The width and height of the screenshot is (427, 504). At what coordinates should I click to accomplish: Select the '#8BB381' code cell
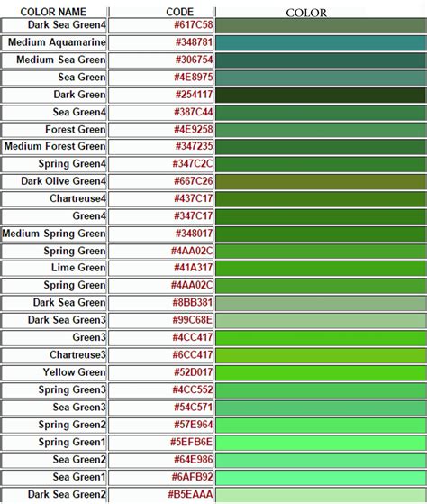pos(161,303)
